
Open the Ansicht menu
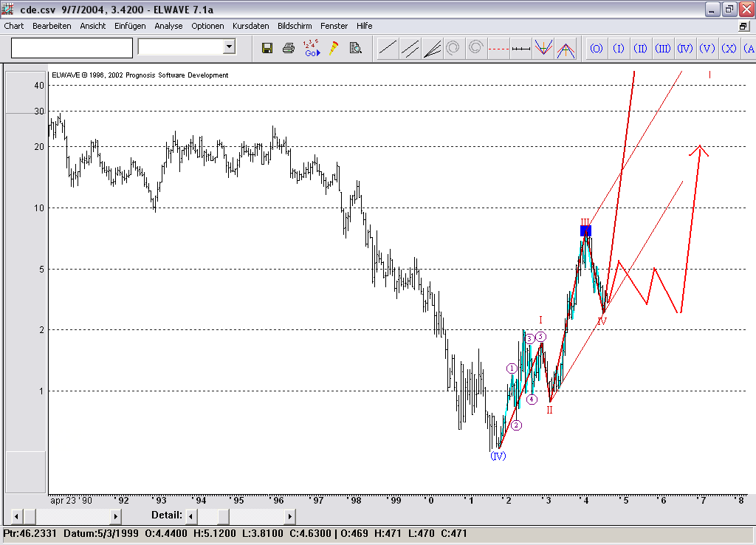click(x=92, y=26)
